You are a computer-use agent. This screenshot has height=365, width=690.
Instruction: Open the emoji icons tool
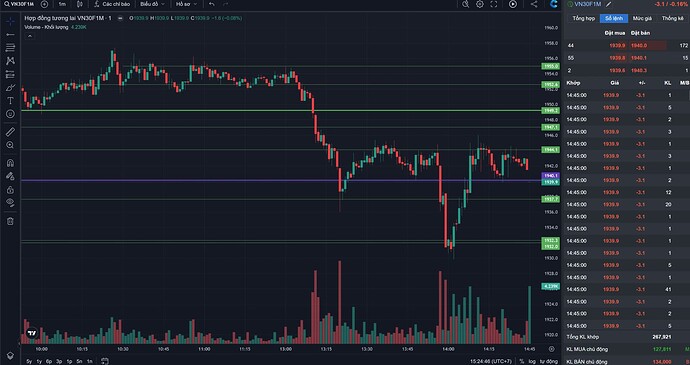pos(10,114)
